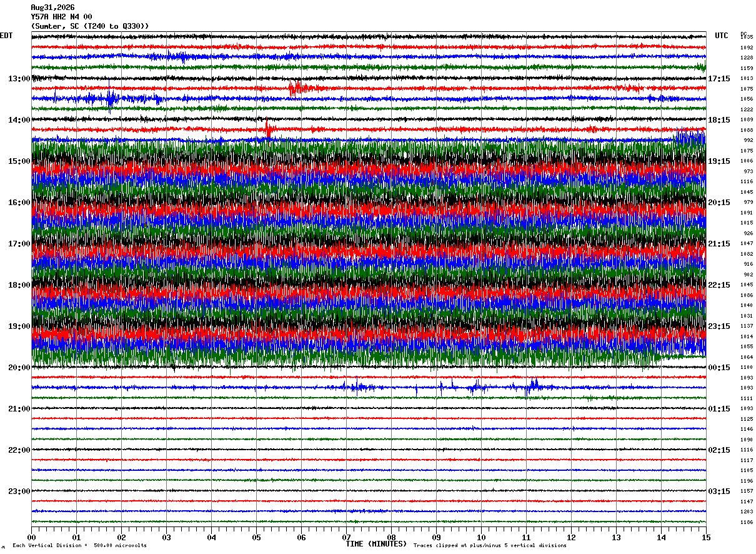Select the DC offset value 992

click(748, 141)
